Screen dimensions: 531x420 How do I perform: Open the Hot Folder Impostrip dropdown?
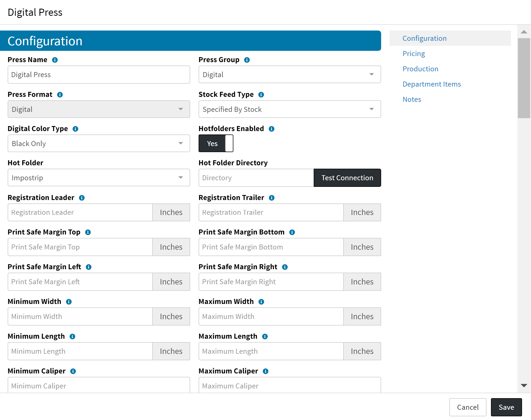(99, 178)
